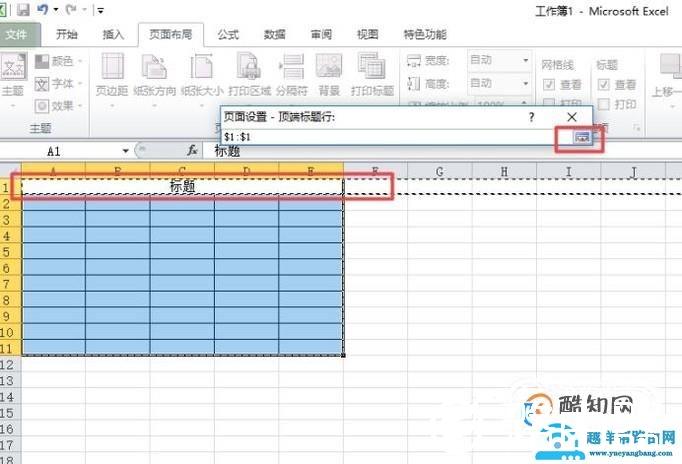Open the Undo history dropdown arrow
This screenshot has width=682, height=464.
[x=56, y=10]
